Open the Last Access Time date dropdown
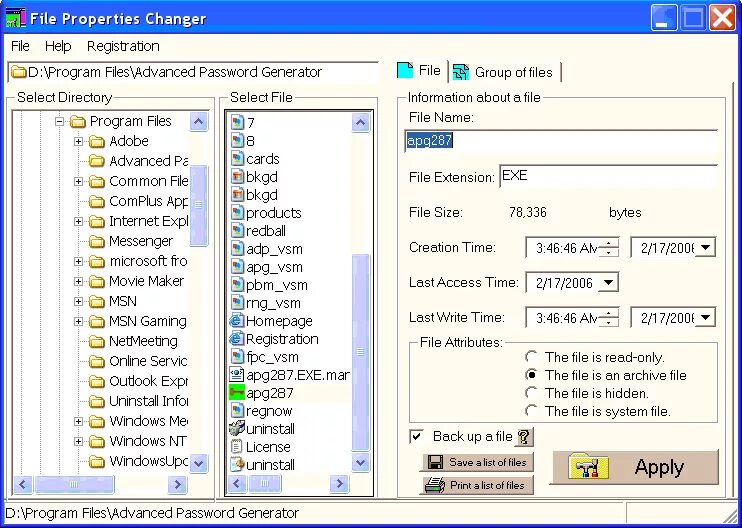 point(608,283)
